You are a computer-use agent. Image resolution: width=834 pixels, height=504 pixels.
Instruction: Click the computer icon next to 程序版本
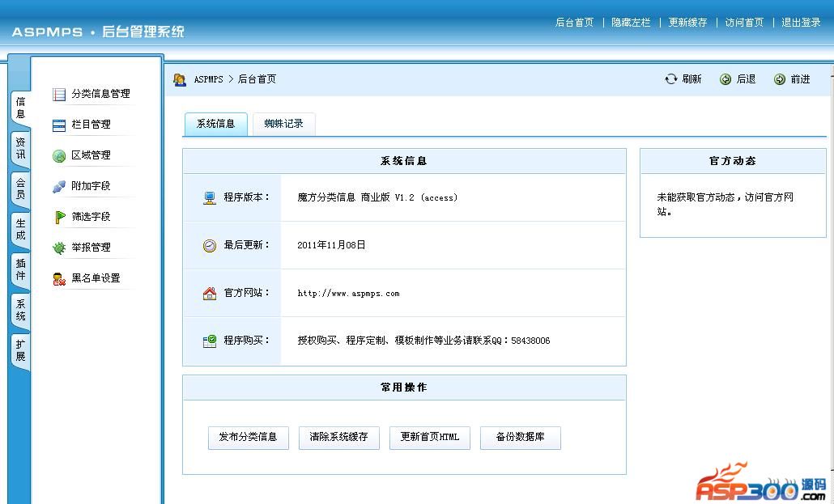pyautogui.click(x=210, y=197)
